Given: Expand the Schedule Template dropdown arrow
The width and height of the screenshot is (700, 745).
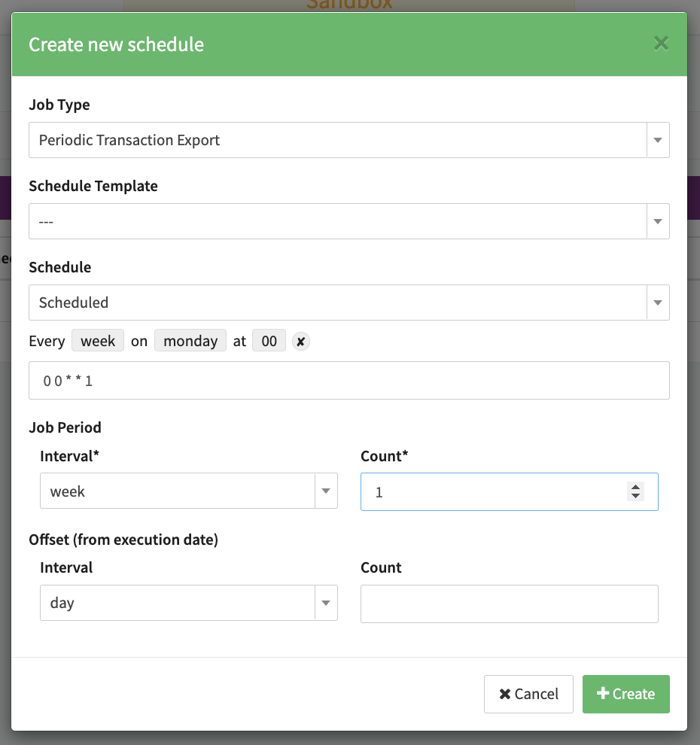Looking at the screenshot, I should [x=657, y=221].
